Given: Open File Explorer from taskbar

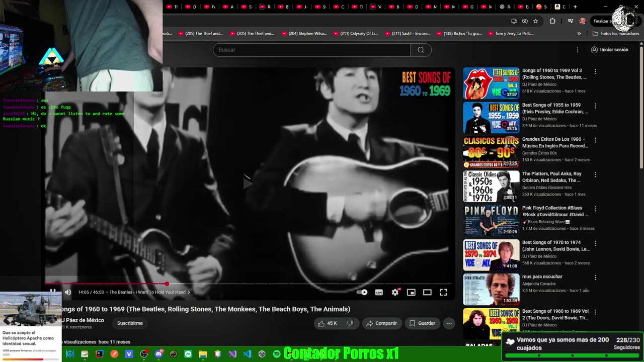Looking at the screenshot, I should click(x=203, y=354).
